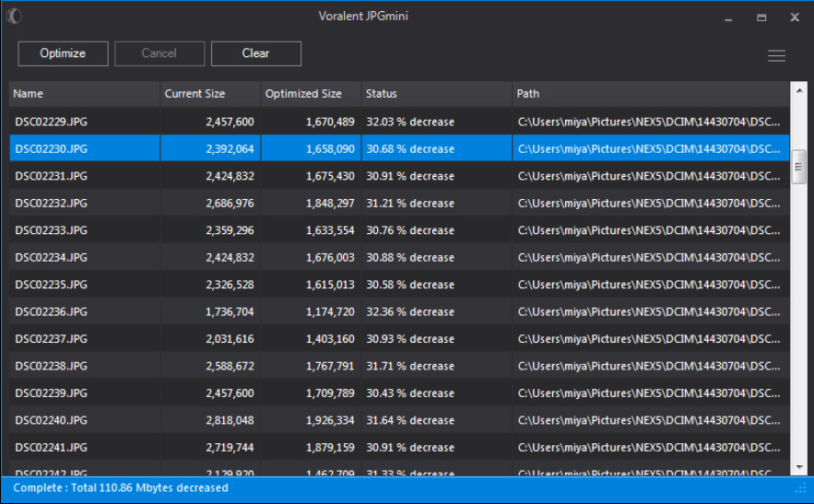Click the scrollbar down arrow
The height and width of the screenshot is (504, 814).
[799, 467]
